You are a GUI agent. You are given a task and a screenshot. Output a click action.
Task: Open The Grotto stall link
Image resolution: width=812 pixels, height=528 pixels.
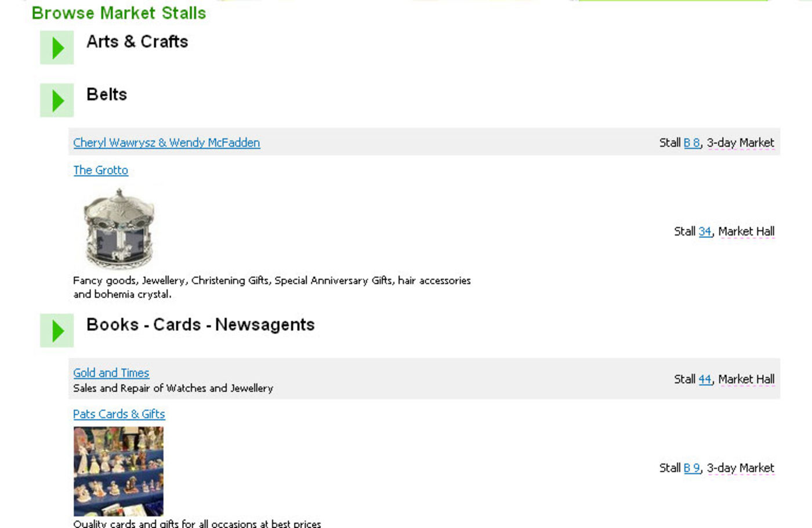[x=100, y=170]
